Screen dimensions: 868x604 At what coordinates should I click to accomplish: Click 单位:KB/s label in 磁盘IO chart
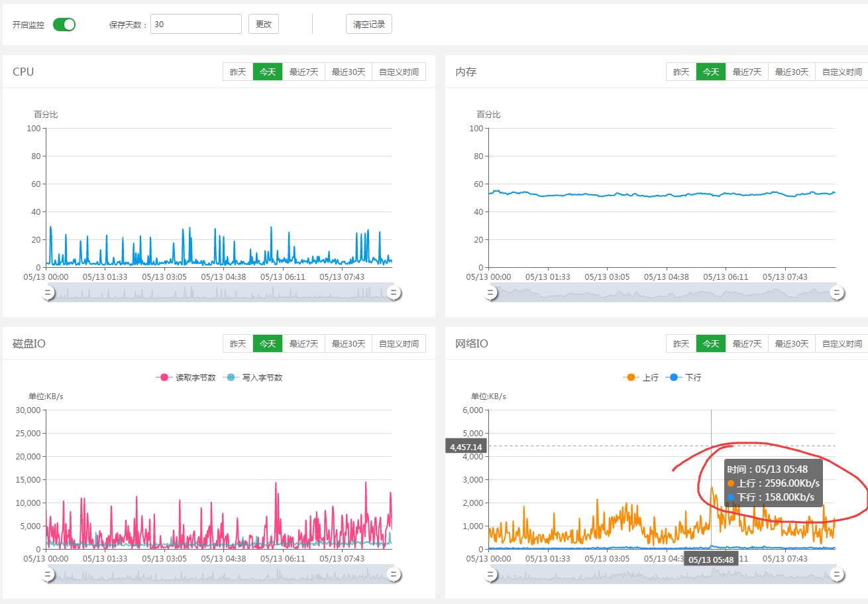pyautogui.click(x=45, y=396)
